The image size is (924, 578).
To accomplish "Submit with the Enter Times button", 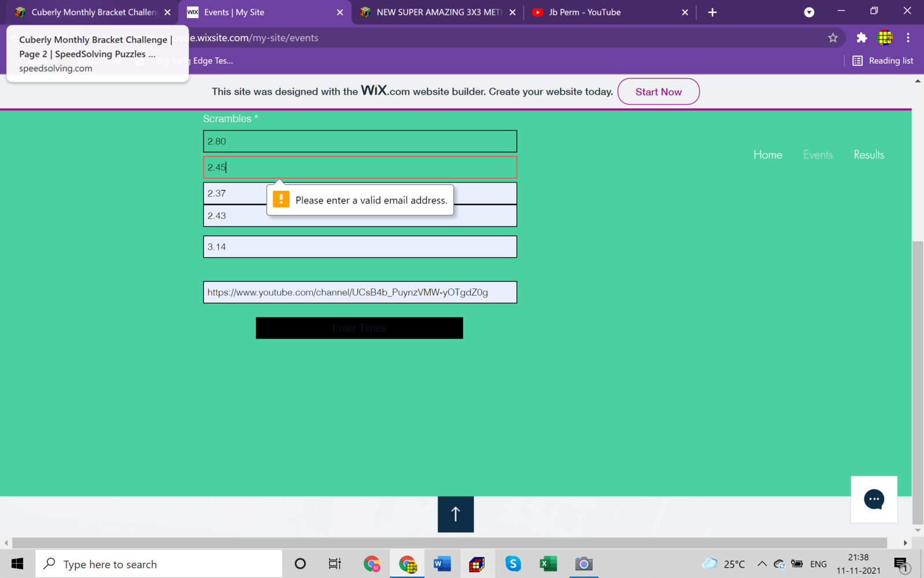I will pyautogui.click(x=359, y=328).
